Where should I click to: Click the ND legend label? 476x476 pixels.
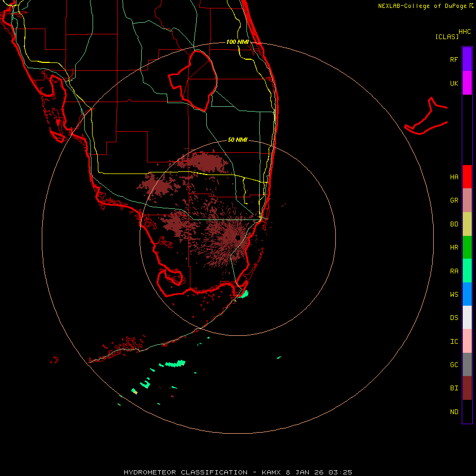[454, 411]
